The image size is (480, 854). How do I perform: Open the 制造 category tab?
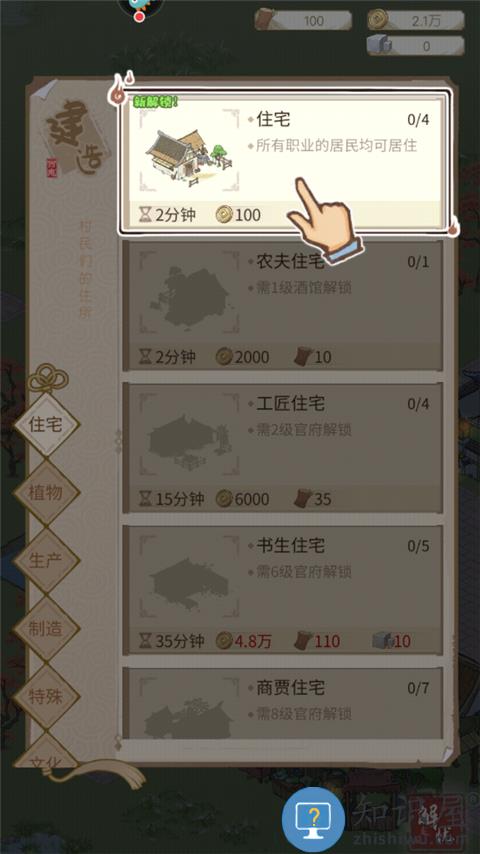click(x=46, y=629)
